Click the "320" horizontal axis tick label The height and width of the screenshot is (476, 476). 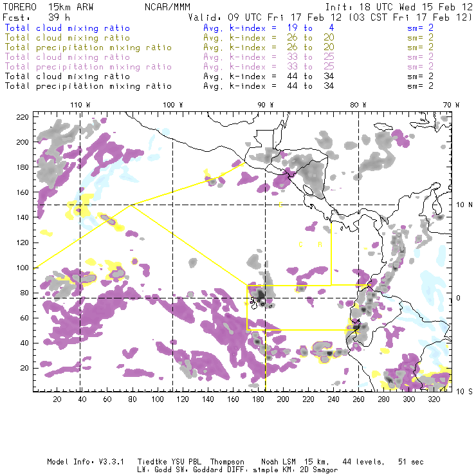[x=434, y=399]
